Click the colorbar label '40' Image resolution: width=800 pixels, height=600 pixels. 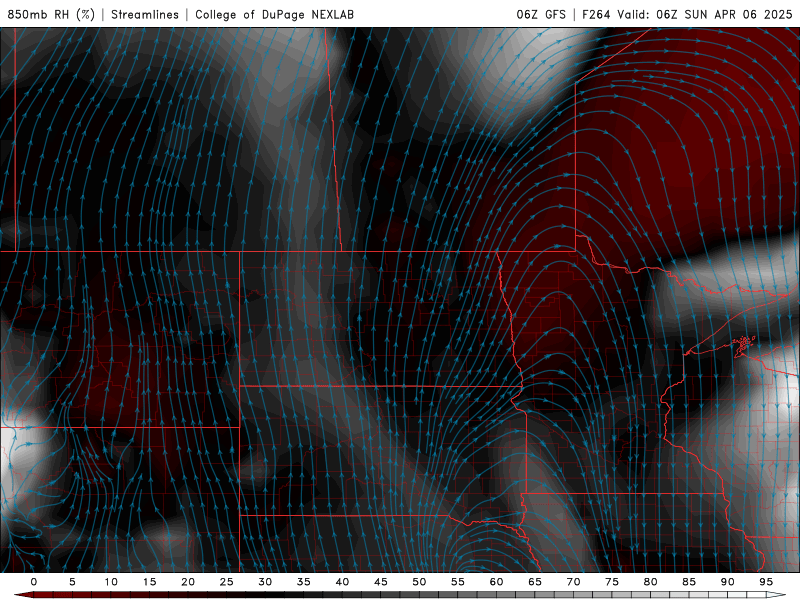(342, 582)
